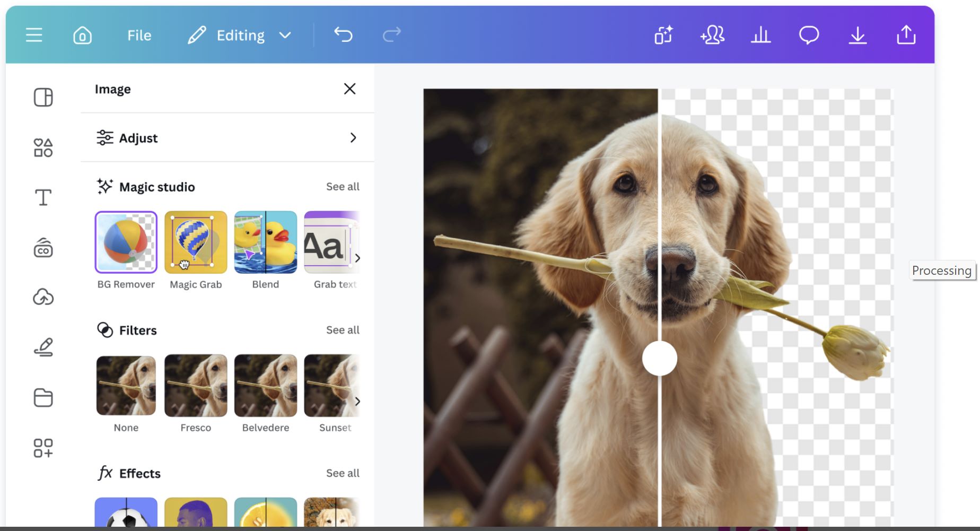The image size is (980, 531).
Task: Click the before-after comparison slider handle
Action: (659, 359)
